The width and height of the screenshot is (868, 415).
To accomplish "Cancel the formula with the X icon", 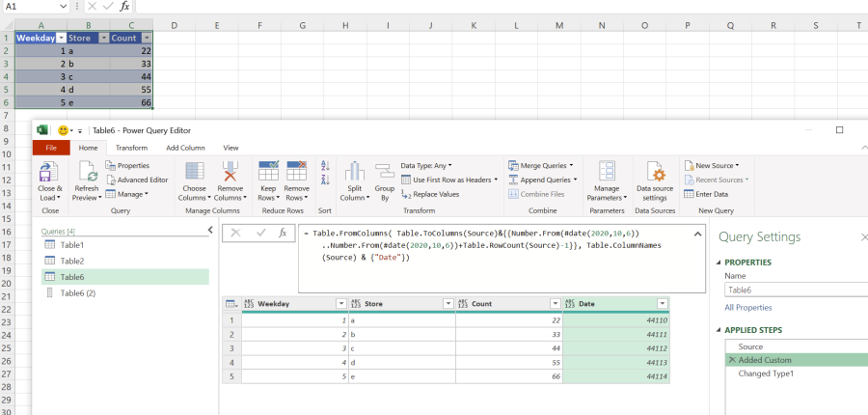I will (236, 234).
